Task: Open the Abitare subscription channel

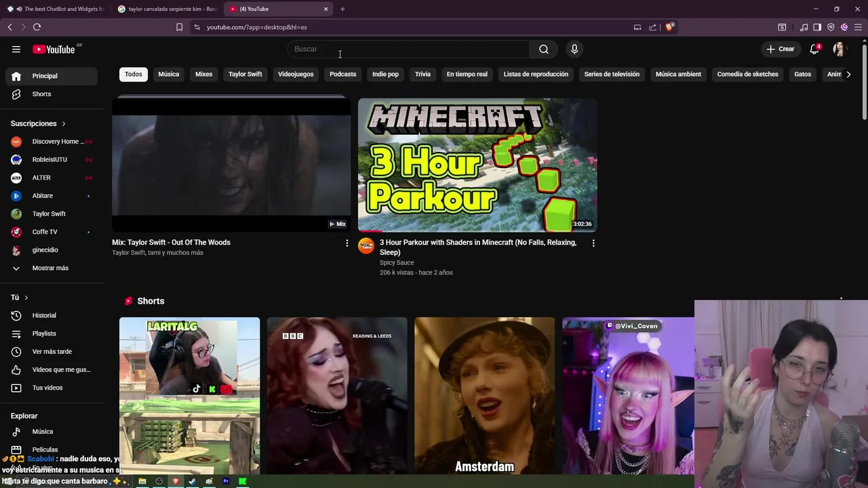Action: pos(52,196)
